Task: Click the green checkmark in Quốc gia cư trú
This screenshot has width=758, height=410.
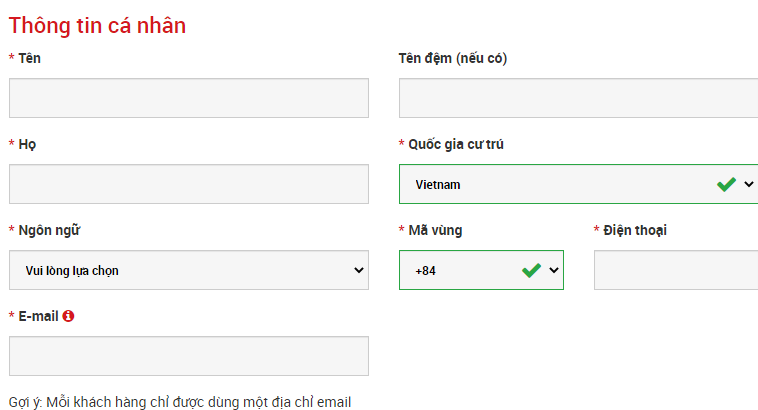Action: point(726,184)
